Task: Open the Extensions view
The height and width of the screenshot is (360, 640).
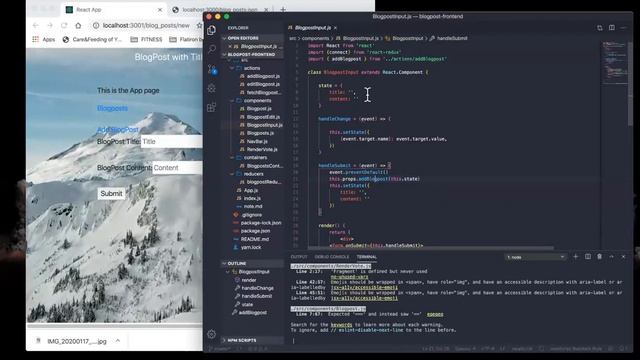Action: 211,107
